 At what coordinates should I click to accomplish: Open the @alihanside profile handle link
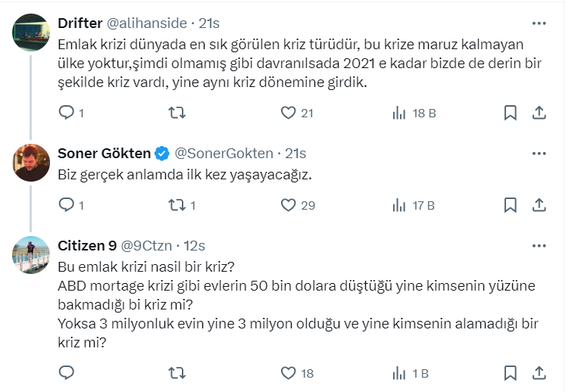pyautogui.click(x=145, y=23)
